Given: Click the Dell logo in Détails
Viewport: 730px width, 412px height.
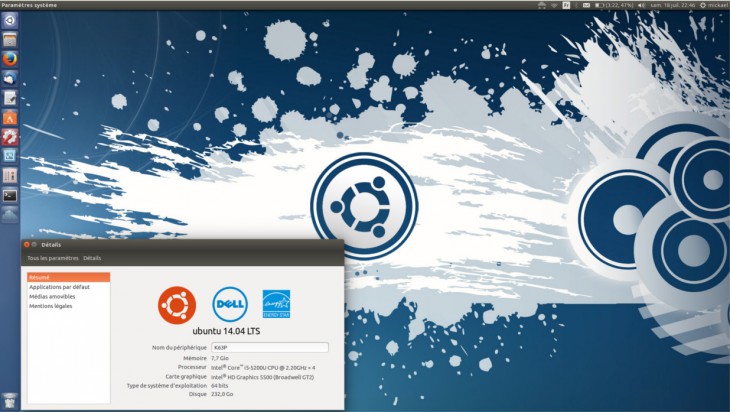Looking at the screenshot, I should coord(230,304).
